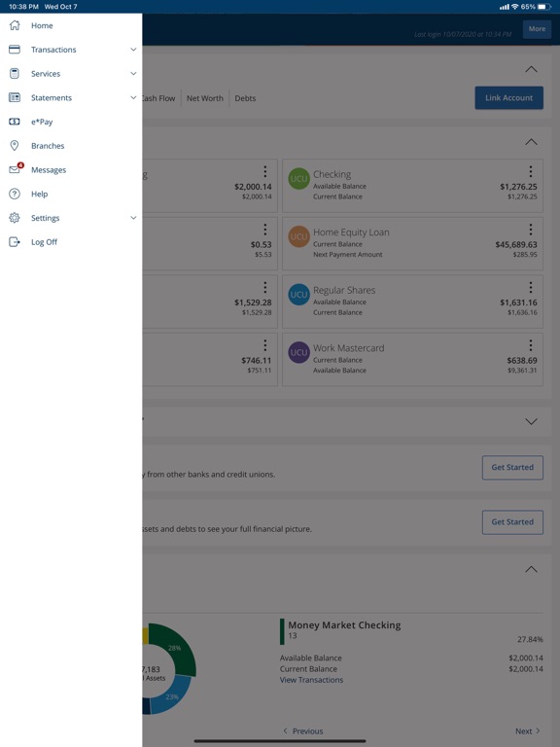Screen dimensions: 560x747
Task: Open Help from the side menu
Action: [40, 194]
